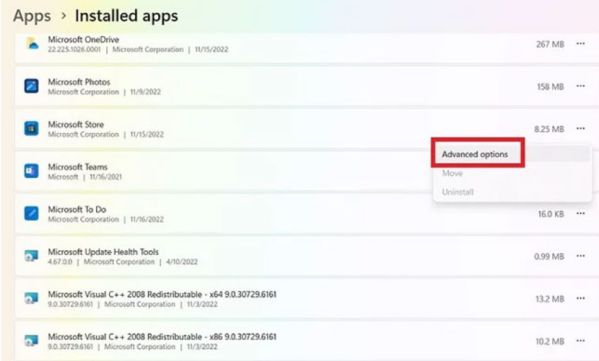The image size is (599, 361).
Task: Select the Uninstall menu entry
Action: click(458, 192)
